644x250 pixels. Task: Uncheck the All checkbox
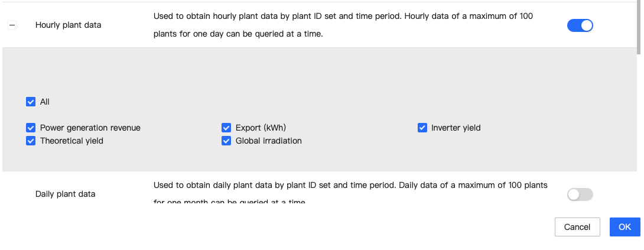point(31,102)
